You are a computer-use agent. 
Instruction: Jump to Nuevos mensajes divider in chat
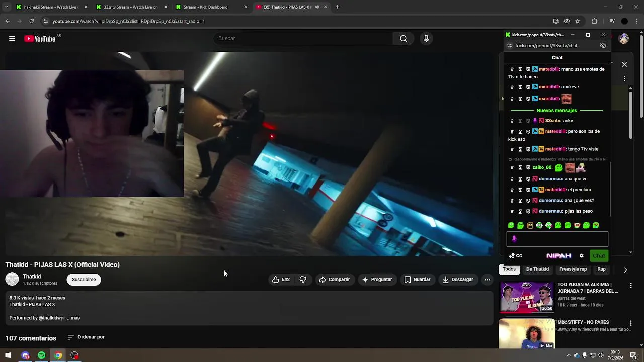(x=556, y=110)
